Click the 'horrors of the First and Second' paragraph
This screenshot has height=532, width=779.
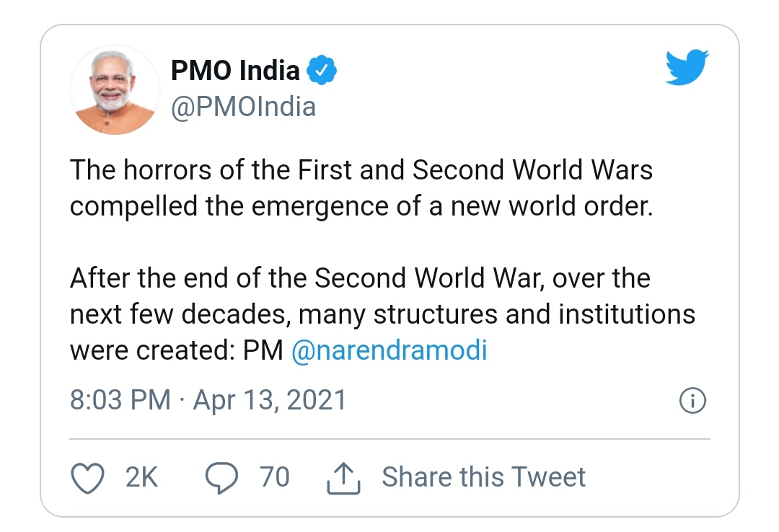pos(361,187)
